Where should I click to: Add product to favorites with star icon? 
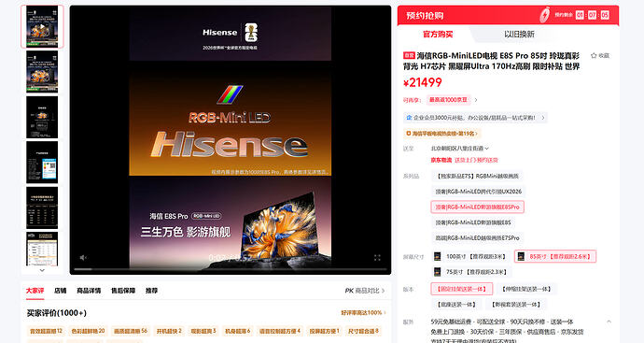599,55
